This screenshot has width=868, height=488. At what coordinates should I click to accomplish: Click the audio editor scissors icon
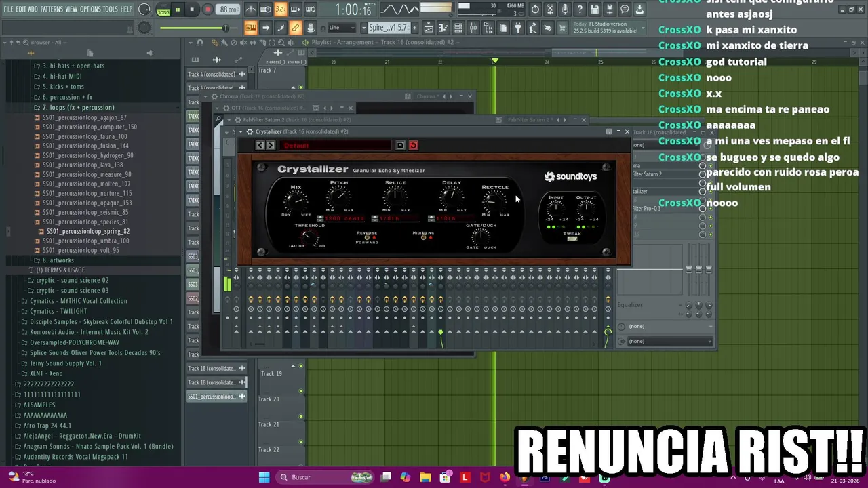[x=550, y=9]
